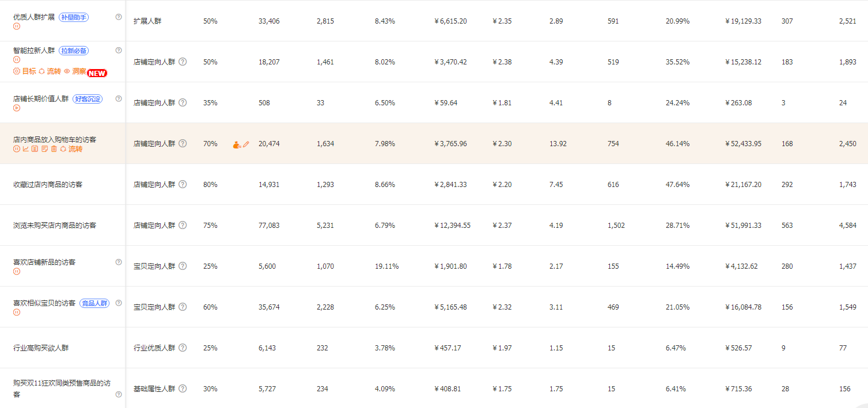868x408 pixels.
Task: Delete 店内商品放入购物车的访客 using trash icon
Action: click(54, 149)
